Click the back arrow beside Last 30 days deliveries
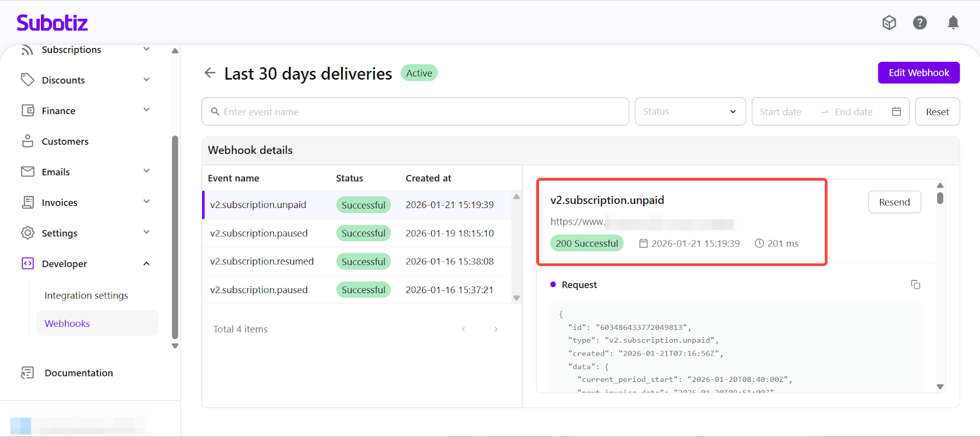Viewport: 980px width, 437px height. (209, 73)
